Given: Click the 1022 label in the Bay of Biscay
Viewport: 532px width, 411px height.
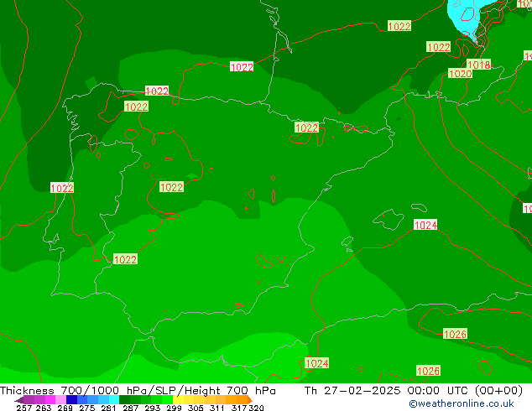Looking at the screenshot, I should click(242, 67).
